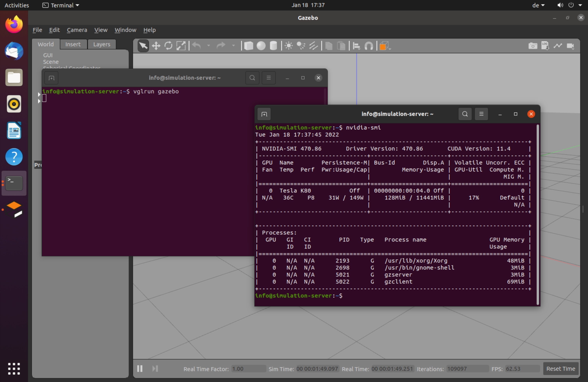Click the volume icon in top bar
This screenshot has width=588, height=382.
(x=560, y=5)
